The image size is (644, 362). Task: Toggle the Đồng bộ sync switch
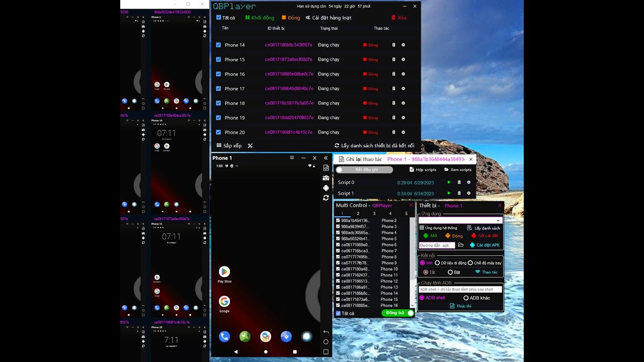coord(397,313)
